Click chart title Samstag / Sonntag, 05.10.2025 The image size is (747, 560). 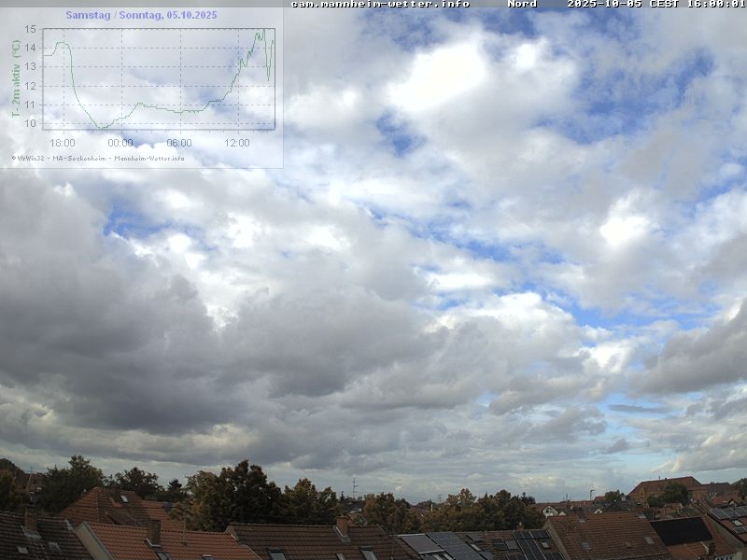141,15
